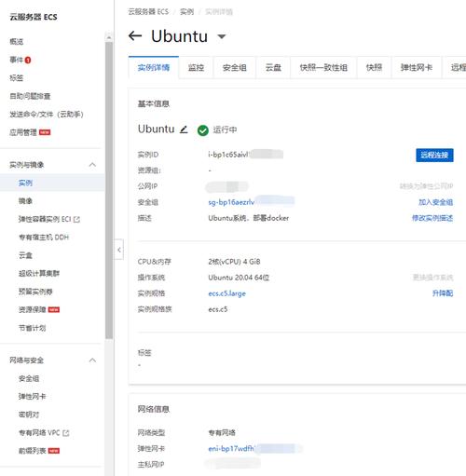Switch to the 弹性网卡 tab
Viewport: 466px width, 476px height.
coord(417,67)
